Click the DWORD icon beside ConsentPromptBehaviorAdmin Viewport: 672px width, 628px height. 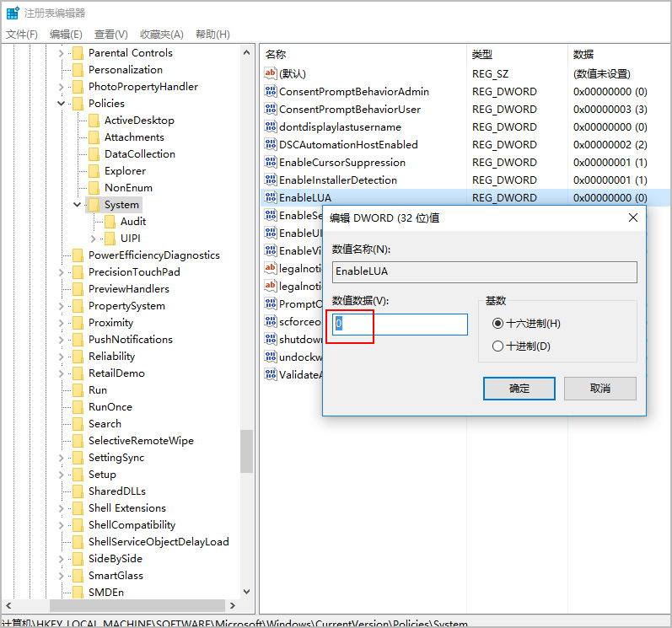point(271,92)
